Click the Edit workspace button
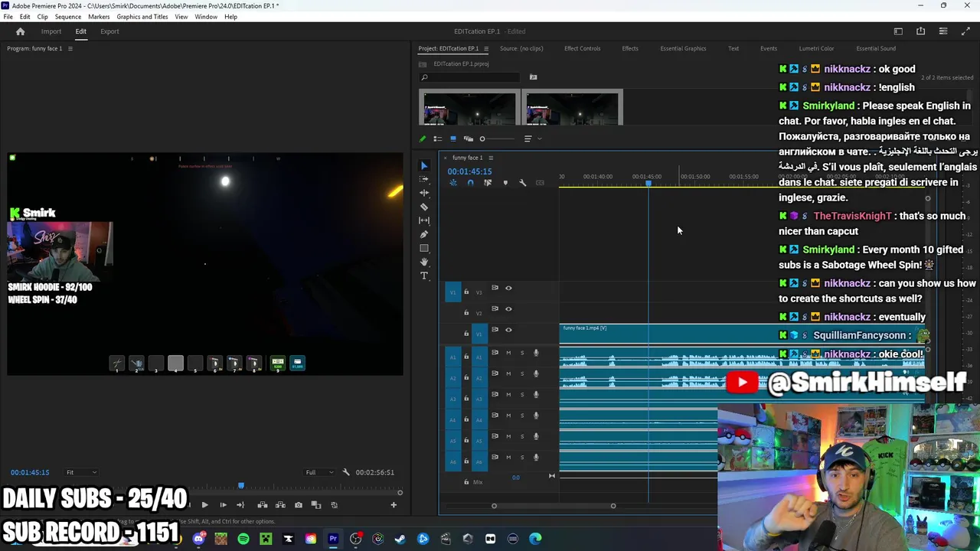This screenshot has height=551, width=980. point(80,31)
